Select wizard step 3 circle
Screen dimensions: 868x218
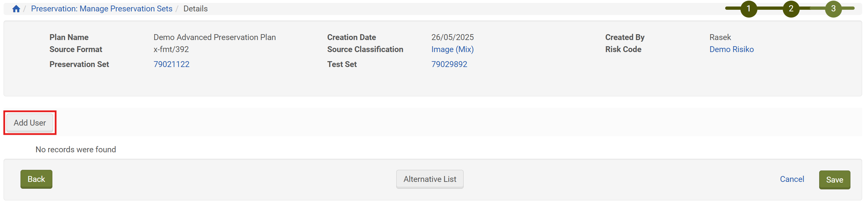[833, 9]
